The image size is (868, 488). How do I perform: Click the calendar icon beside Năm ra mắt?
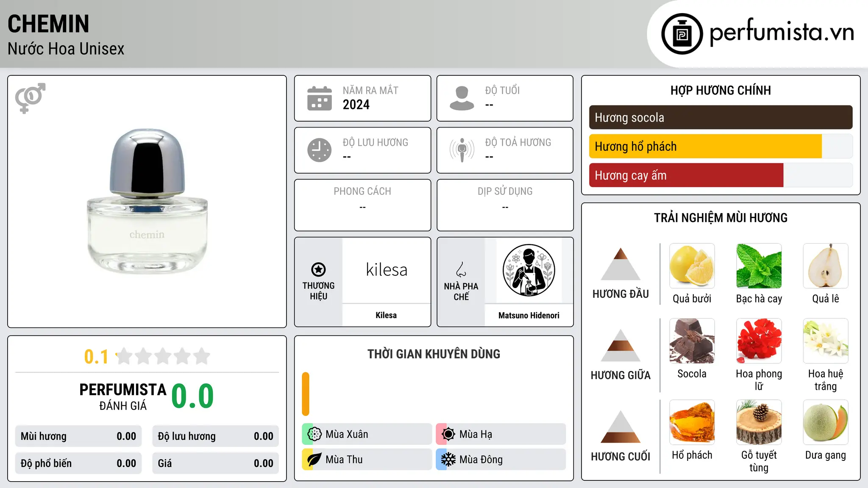320,98
